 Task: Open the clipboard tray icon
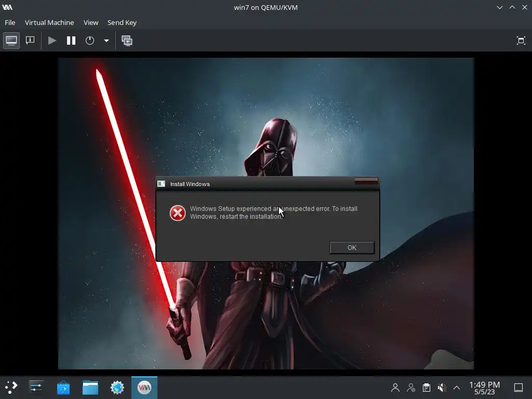[x=427, y=388]
